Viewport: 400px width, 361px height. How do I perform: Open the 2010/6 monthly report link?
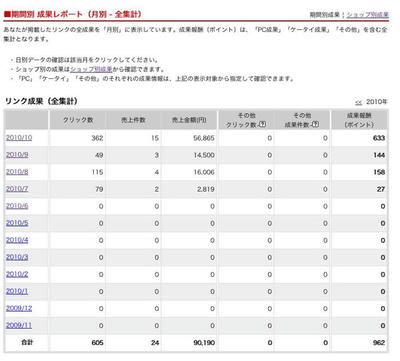click(17, 206)
